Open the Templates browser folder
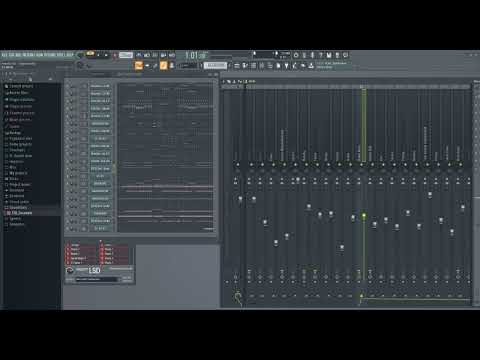The width and height of the screenshot is (480, 360). [15, 224]
